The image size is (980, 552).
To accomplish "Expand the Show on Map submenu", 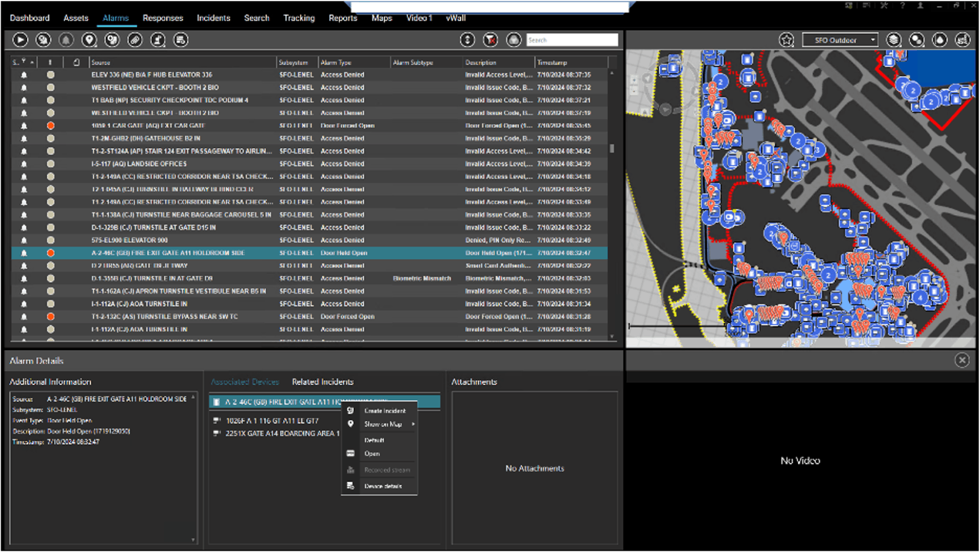I will 384,424.
